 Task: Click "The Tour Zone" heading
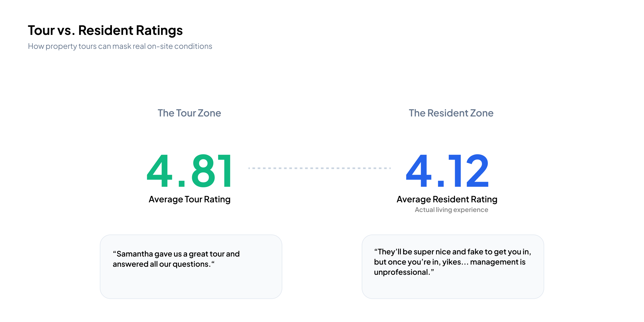(189, 113)
